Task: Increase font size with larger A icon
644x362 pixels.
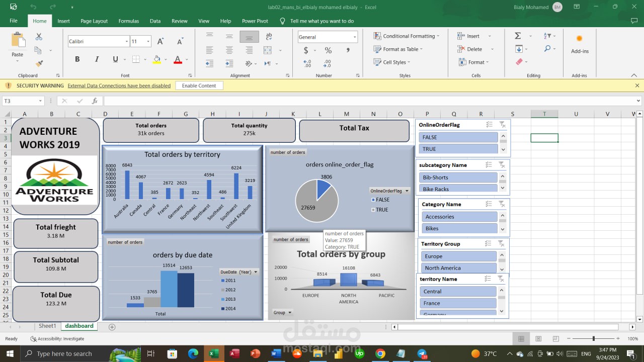Action: tap(160, 41)
